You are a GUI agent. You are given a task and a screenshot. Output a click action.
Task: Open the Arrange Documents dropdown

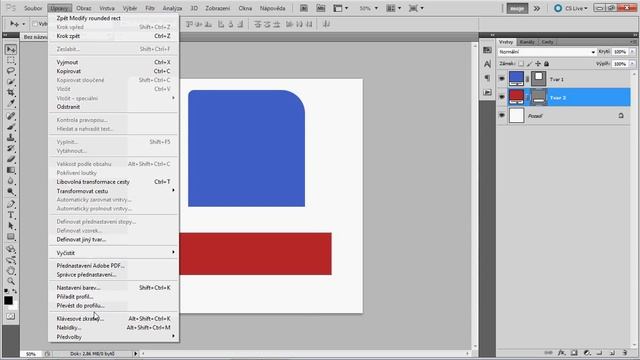tap(393, 8)
